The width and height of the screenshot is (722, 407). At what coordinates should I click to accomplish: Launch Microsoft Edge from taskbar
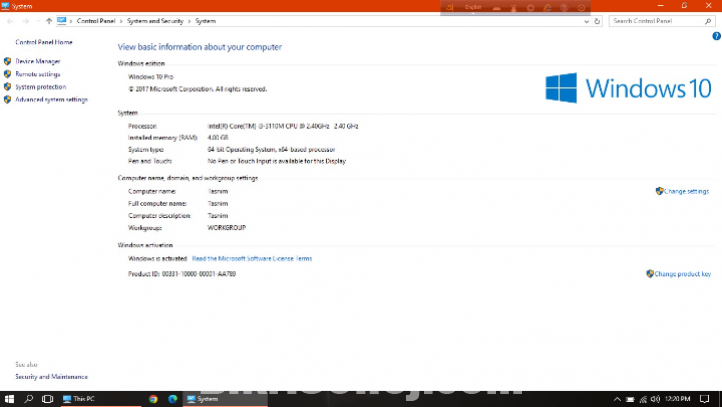(x=173, y=399)
